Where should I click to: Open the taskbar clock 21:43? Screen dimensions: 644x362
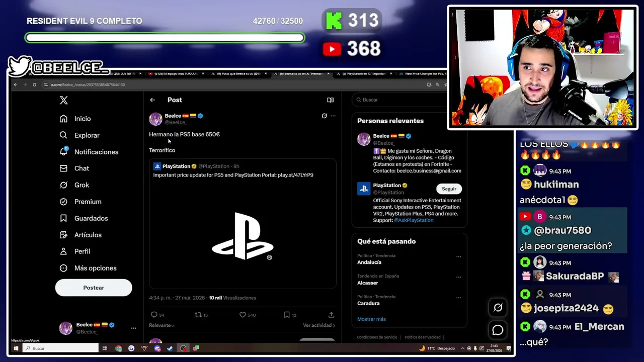click(495, 348)
